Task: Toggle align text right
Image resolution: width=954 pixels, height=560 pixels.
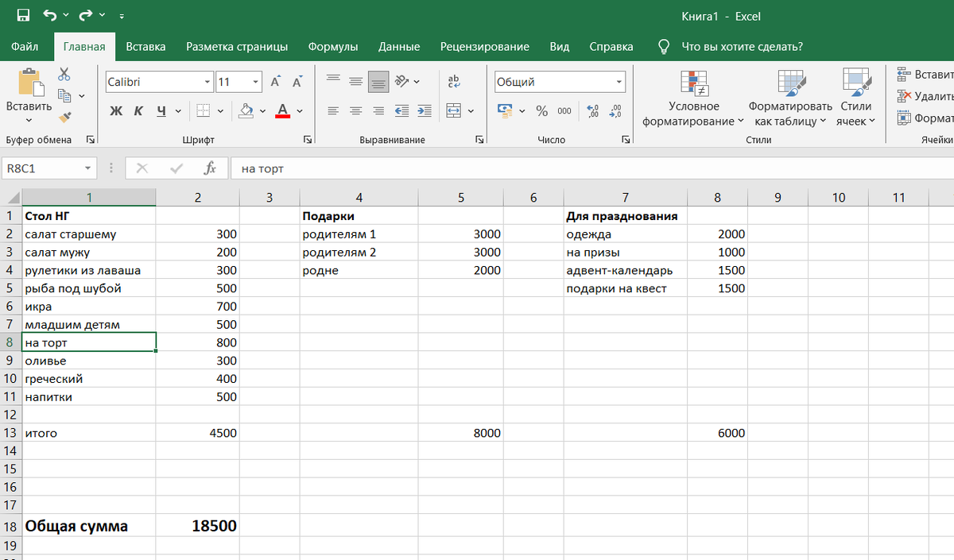Action: [378, 110]
